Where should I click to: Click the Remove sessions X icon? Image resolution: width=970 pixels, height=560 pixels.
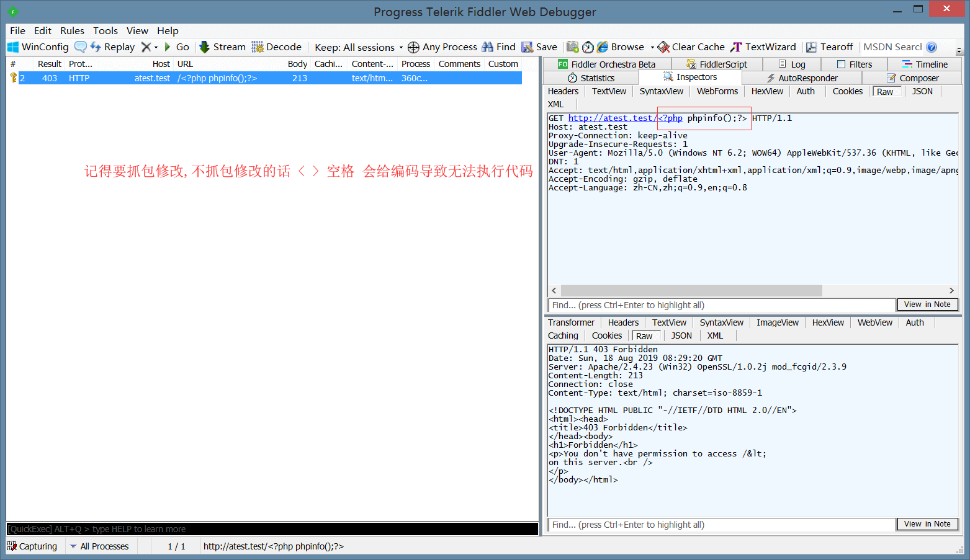click(x=146, y=47)
